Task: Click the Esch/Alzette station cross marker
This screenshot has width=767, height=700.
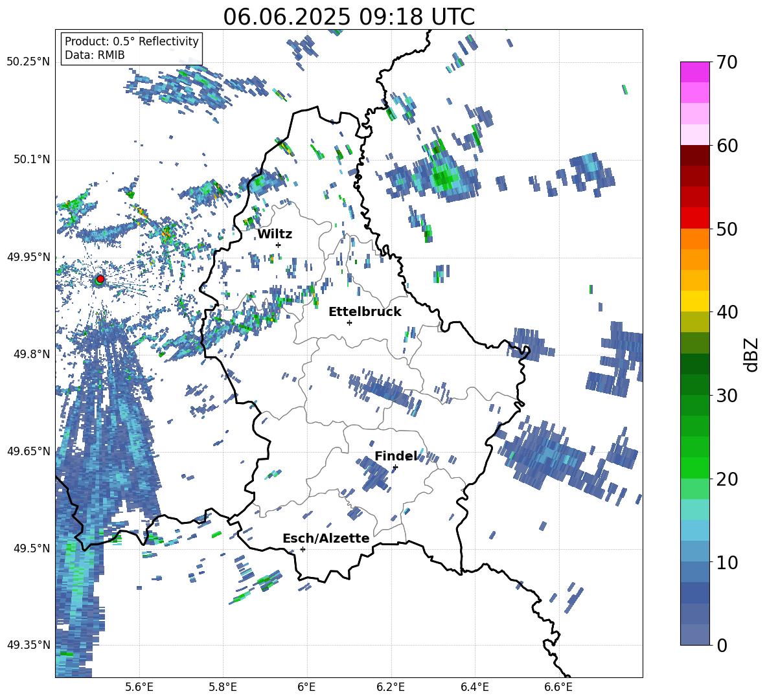Action: [x=303, y=549]
